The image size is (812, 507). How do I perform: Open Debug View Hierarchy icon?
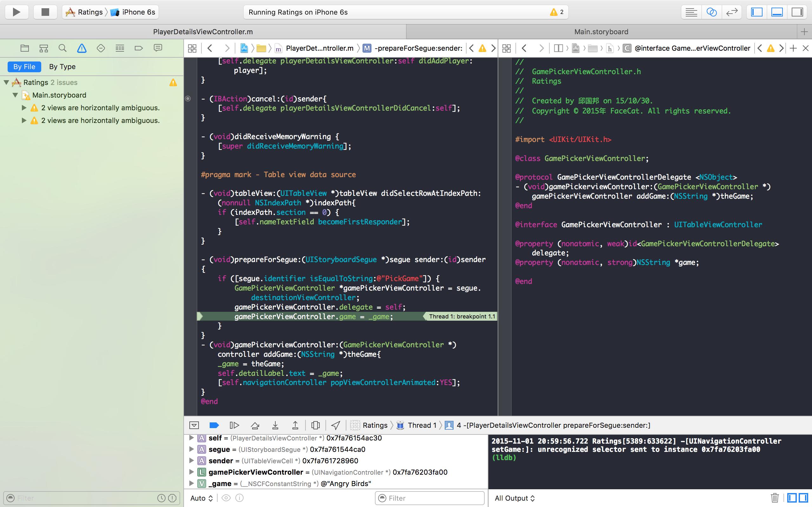point(315,425)
